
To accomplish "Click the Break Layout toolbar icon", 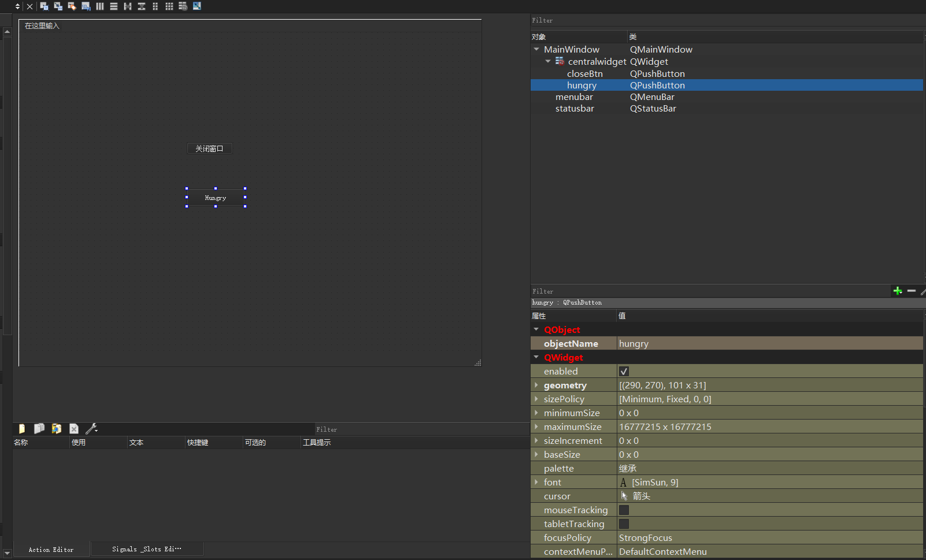I will (183, 6).
